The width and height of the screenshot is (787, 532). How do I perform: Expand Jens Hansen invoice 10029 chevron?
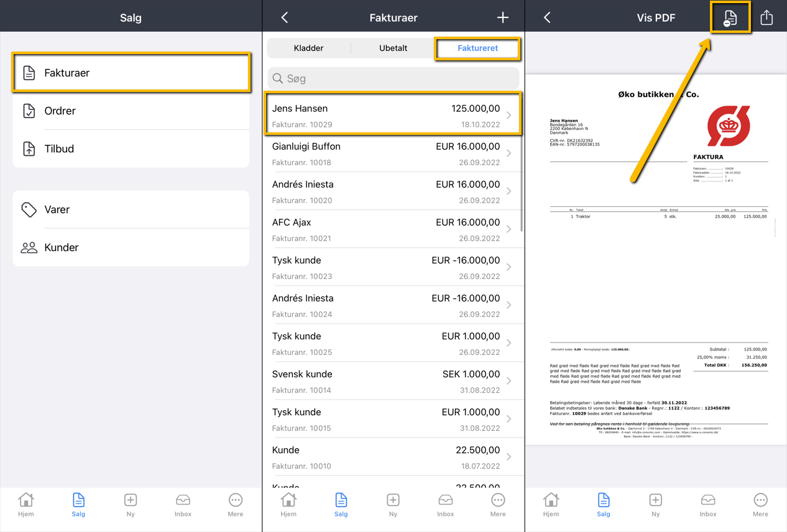[x=509, y=116]
